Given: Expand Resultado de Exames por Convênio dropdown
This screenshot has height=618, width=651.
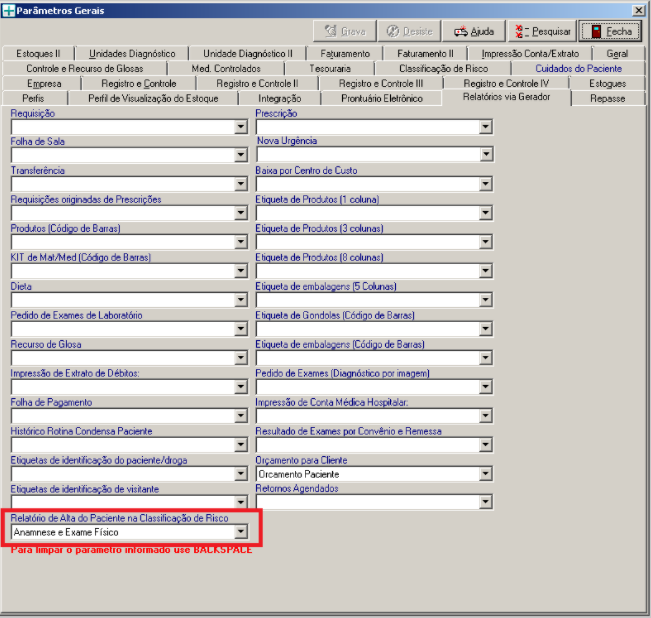Looking at the screenshot, I should click(x=485, y=445).
